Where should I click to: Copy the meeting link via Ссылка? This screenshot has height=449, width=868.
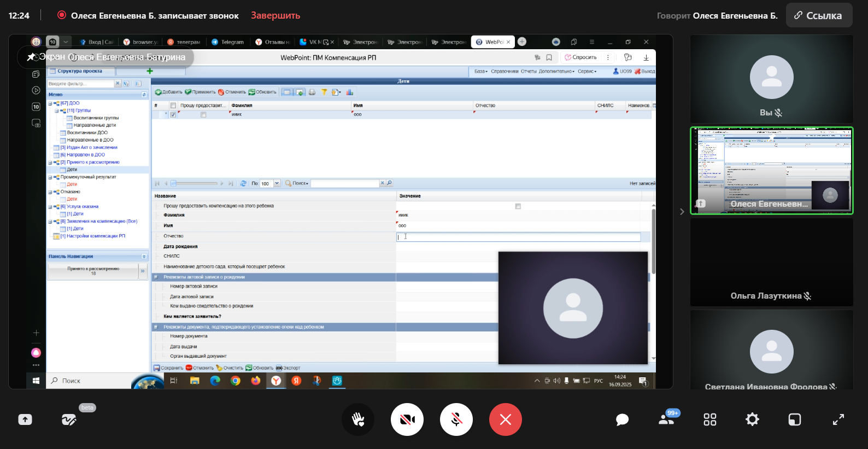[x=819, y=15]
